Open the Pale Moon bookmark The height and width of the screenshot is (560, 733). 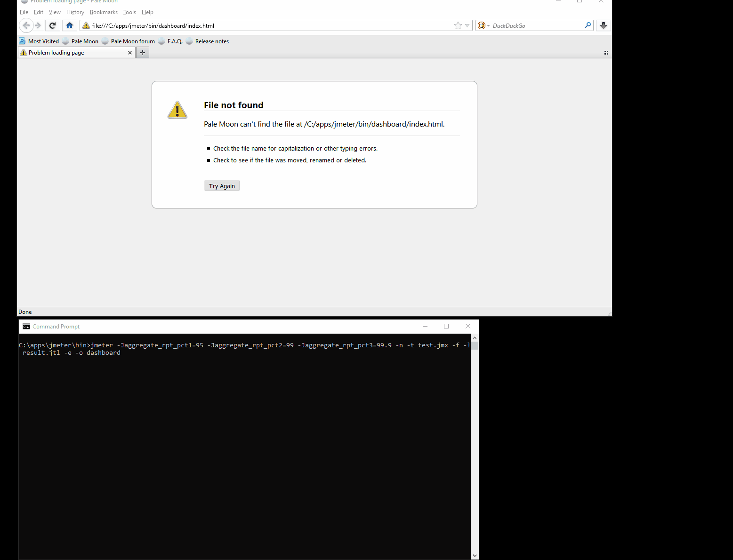click(x=81, y=41)
